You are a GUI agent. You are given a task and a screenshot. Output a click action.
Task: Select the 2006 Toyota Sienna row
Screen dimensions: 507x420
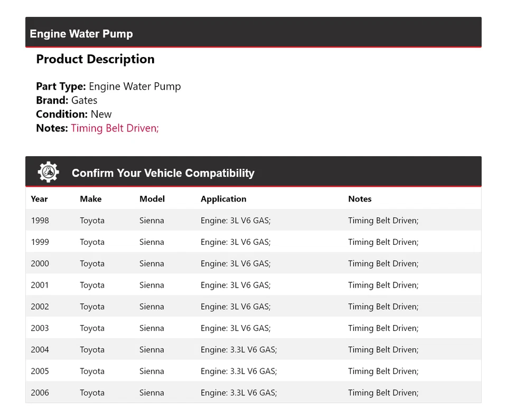pos(253,393)
